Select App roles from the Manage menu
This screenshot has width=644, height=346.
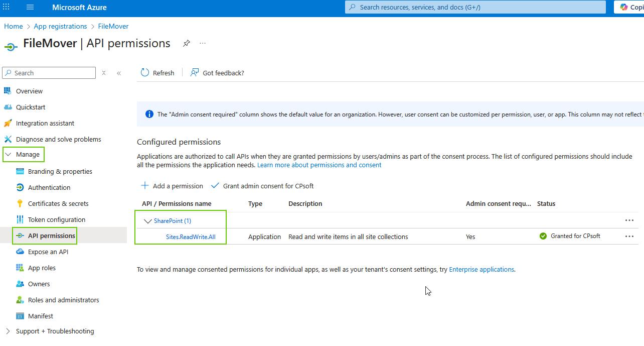pos(42,268)
